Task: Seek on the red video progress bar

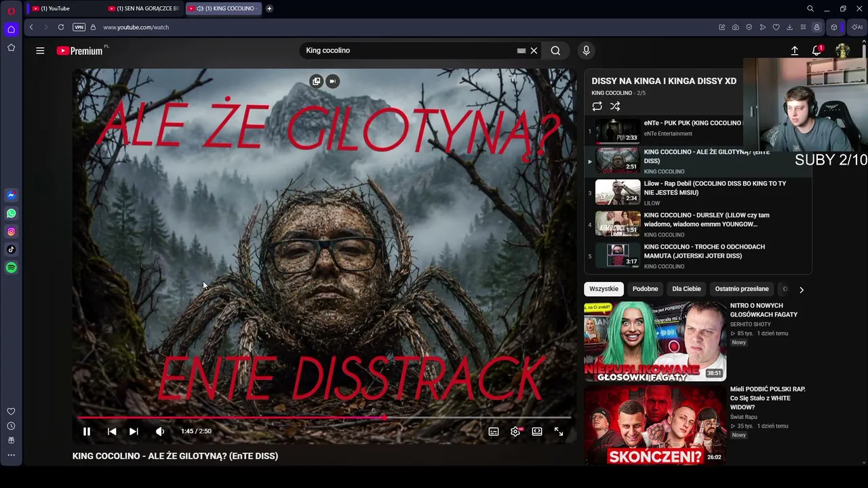Action: (325, 418)
